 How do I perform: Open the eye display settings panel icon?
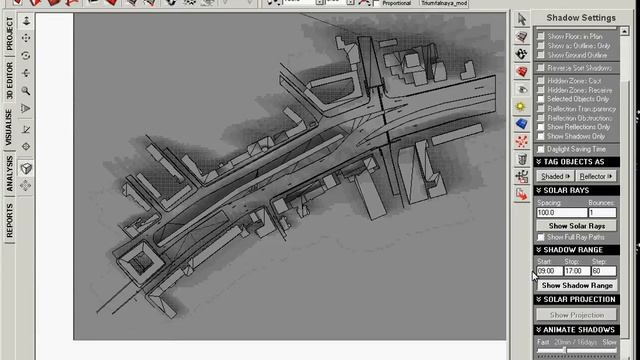(x=522, y=89)
